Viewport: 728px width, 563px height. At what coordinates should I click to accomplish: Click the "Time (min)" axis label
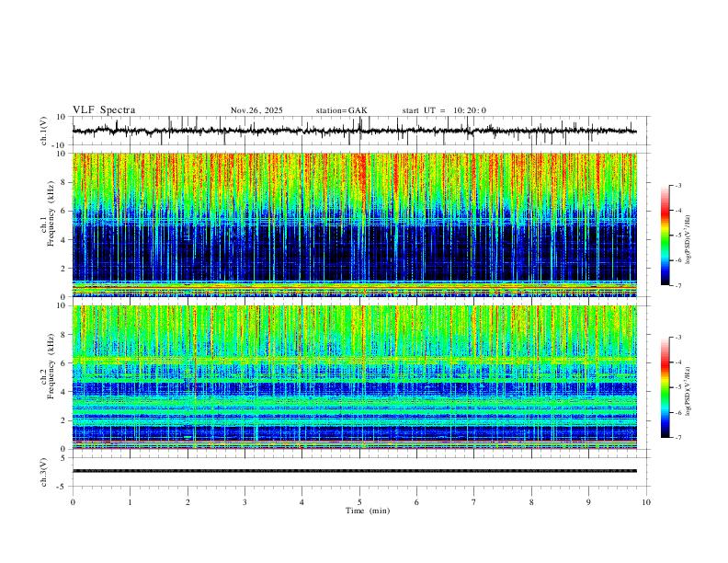pyautogui.click(x=368, y=511)
